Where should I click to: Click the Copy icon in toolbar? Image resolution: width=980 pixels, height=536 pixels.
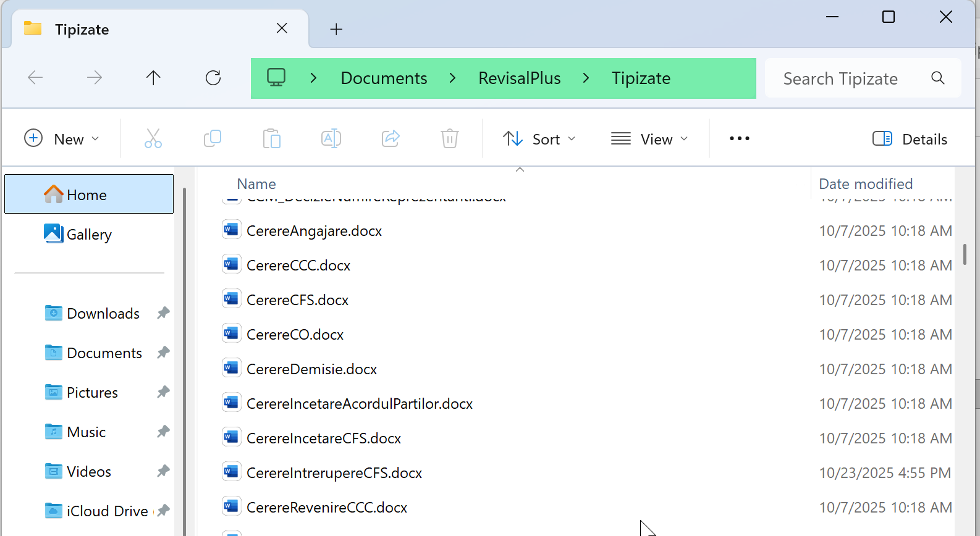coord(212,139)
